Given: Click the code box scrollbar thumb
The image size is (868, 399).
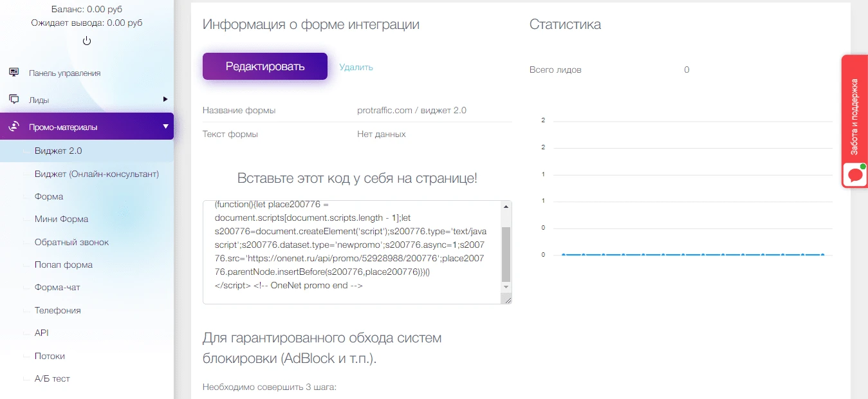Looking at the screenshot, I should click(506, 254).
